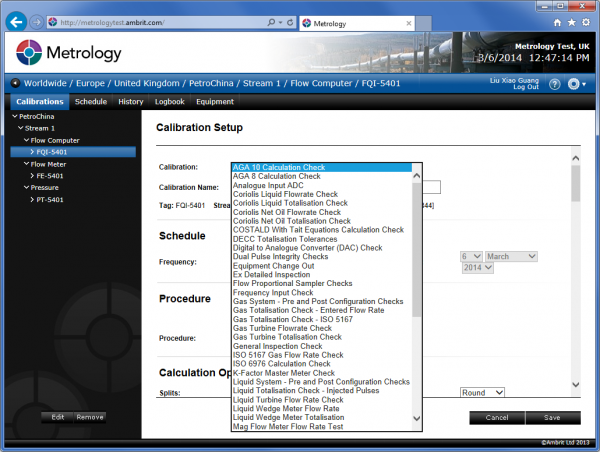Click dropdown list scroll down arrow
600x452 pixels.
(x=417, y=418)
